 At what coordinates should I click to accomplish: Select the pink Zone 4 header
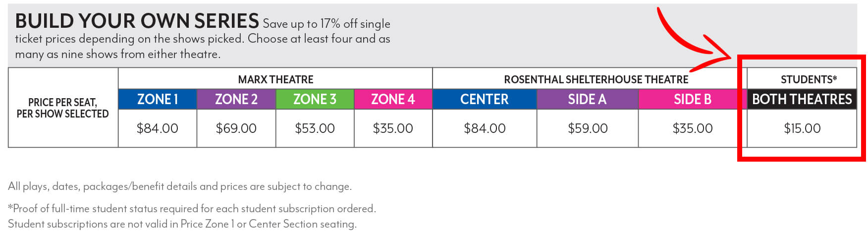click(x=393, y=99)
